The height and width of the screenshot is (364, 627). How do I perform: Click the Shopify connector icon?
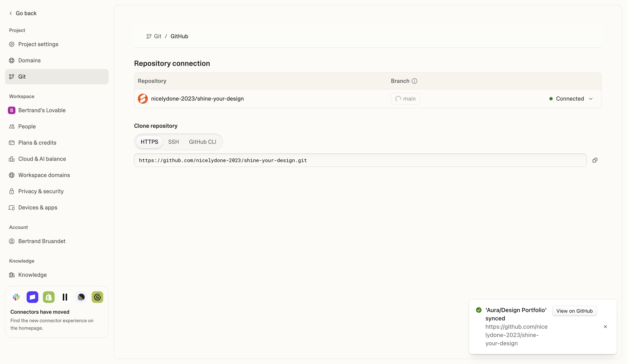(x=49, y=297)
